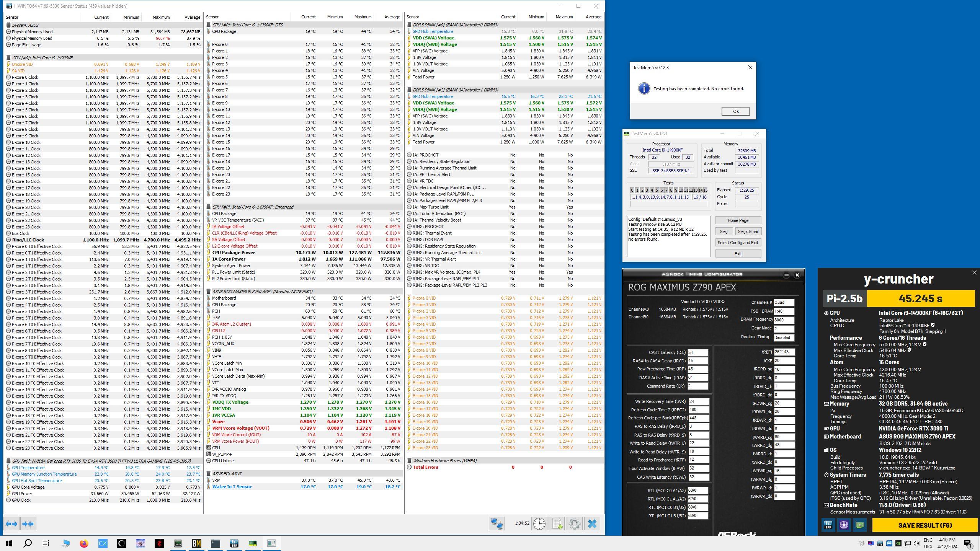Click tREFI value field 262143
Viewport: 980px width, 551px height.
click(784, 352)
